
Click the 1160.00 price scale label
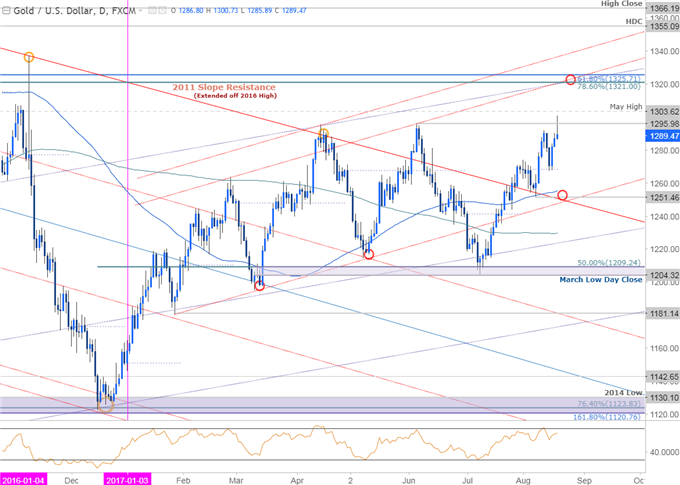[x=664, y=348]
